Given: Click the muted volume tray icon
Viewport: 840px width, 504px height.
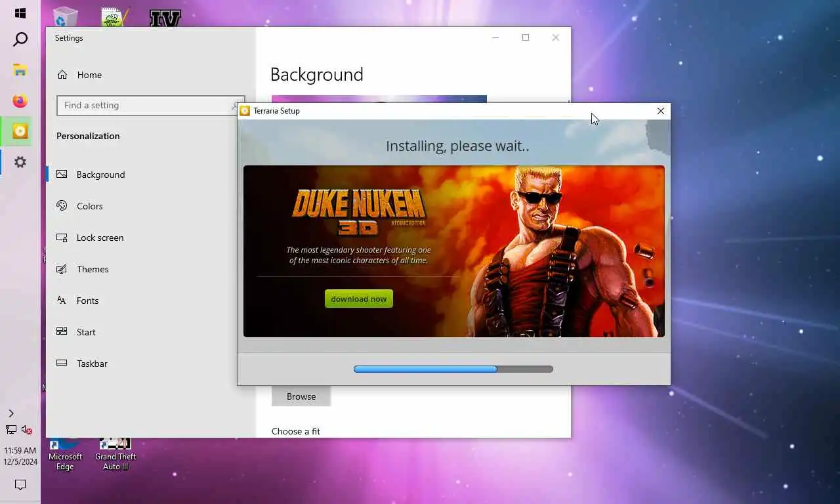Looking at the screenshot, I should (x=27, y=430).
